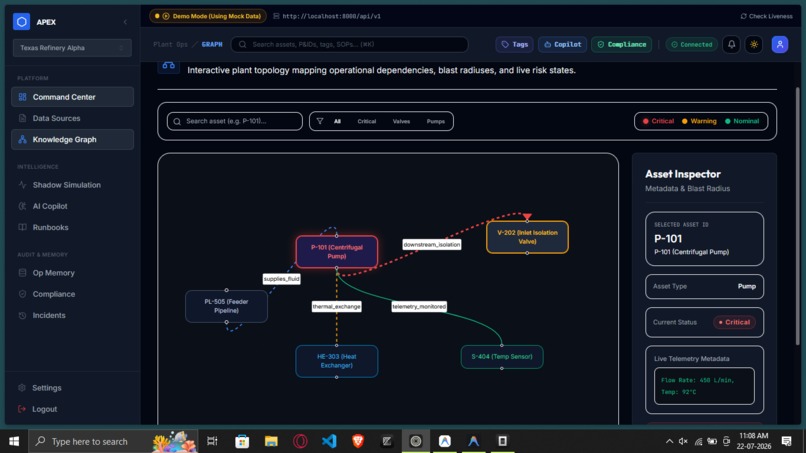Click the GRAPH breadcrumb
This screenshot has height=453, width=806.
212,45
